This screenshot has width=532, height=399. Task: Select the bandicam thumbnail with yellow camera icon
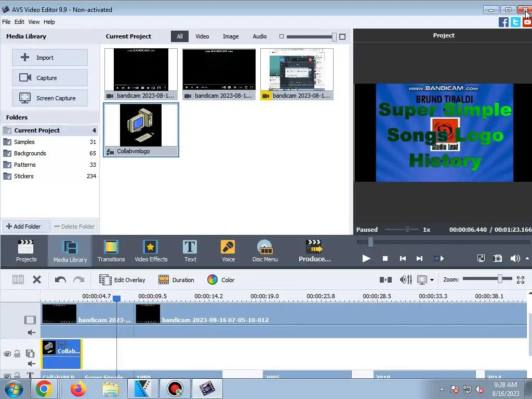297,74
